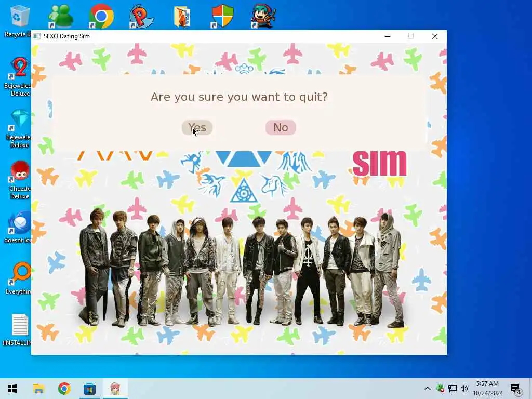The height and width of the screenshot is (399, 532).
Task: Open Microsoft Store on the taskbar
Action: 89,389
